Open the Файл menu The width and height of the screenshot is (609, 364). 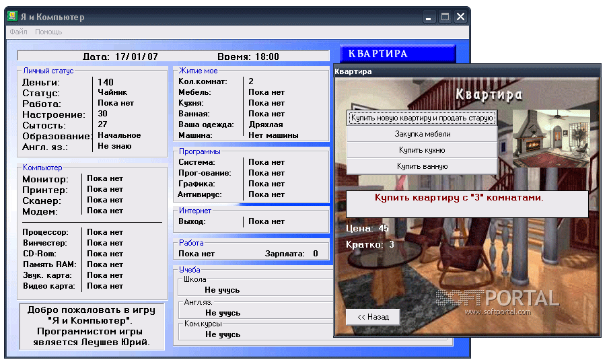(18, 32)
